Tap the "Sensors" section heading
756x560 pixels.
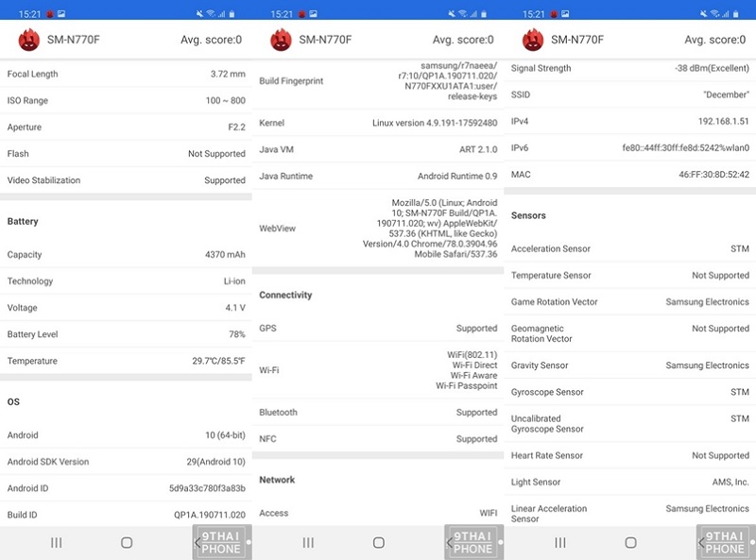pos(528,215)
